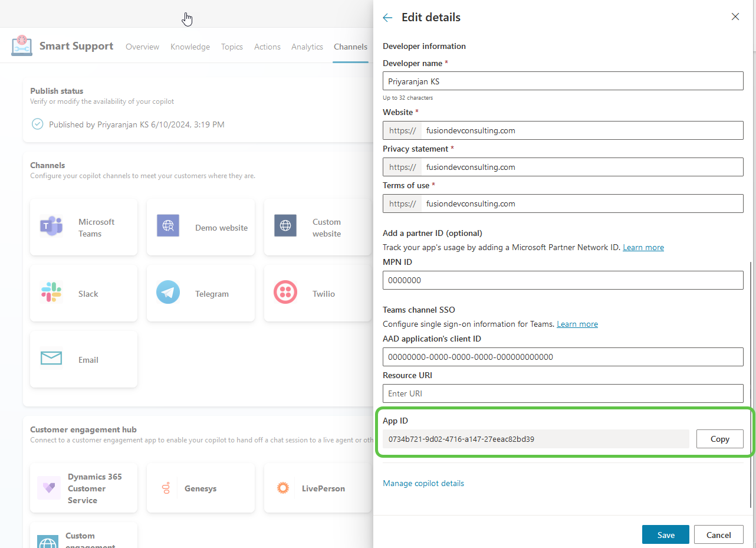Image resolution: width=756 pixels, height=548 pixels.
Task: Switch to the Topics tab
Action: point(232,47)
